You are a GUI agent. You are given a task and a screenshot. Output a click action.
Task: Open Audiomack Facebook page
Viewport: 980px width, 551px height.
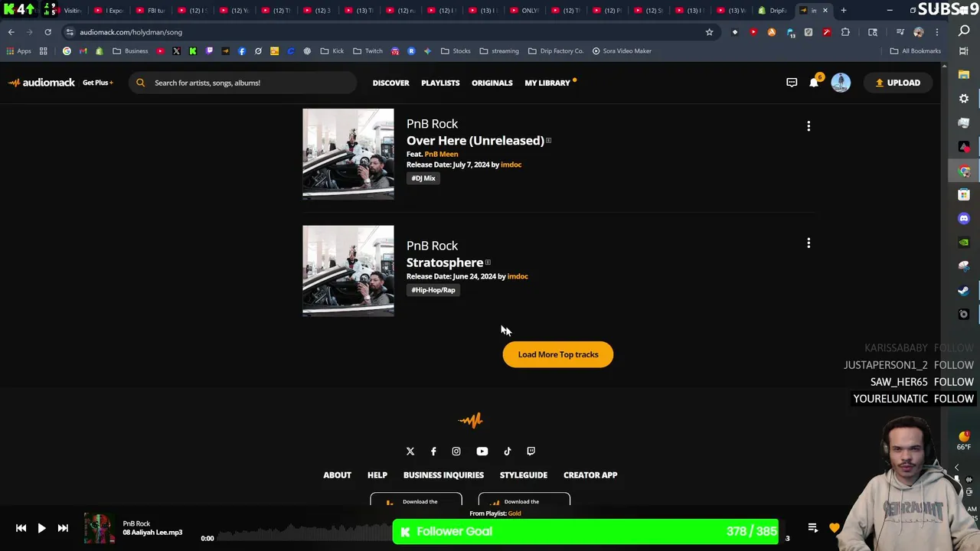click(x=433, y=452)
